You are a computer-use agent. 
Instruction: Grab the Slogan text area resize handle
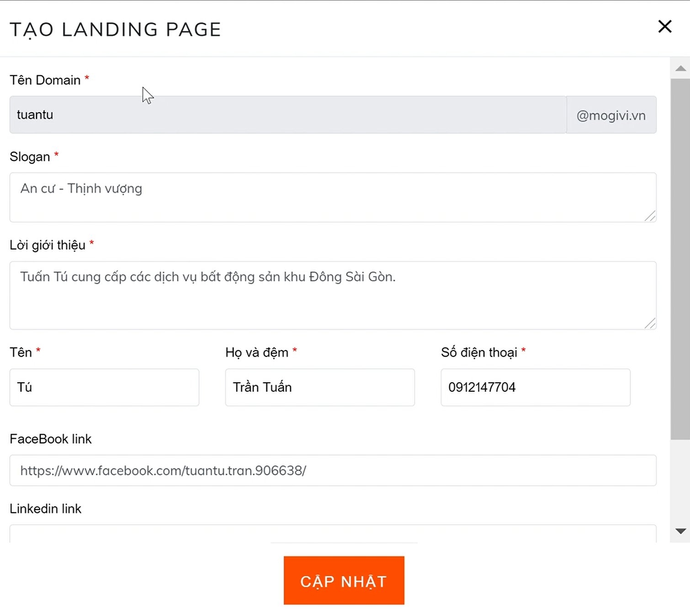point(650,216)
